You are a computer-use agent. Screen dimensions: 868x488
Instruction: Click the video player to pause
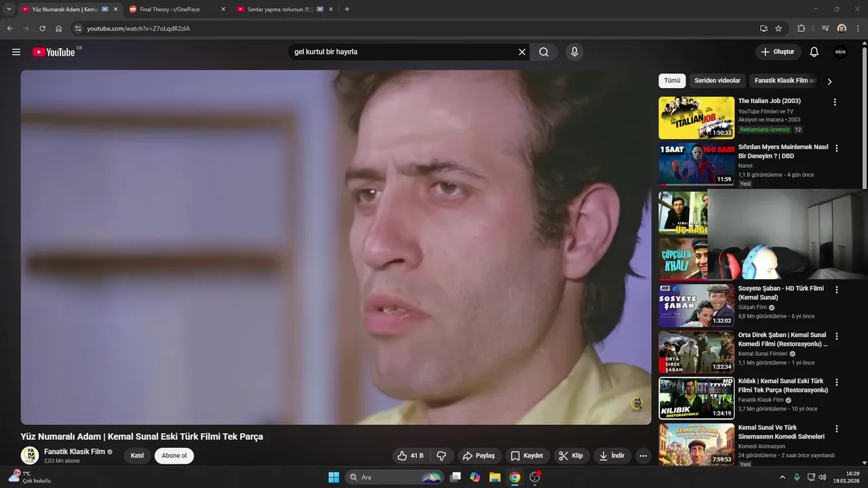tap(336, 247)
